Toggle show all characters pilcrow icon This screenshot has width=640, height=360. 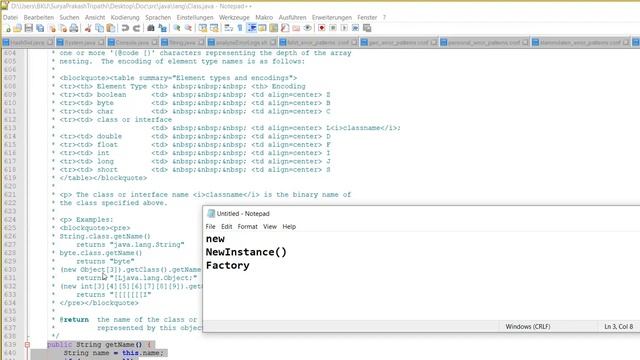point(240,28)
